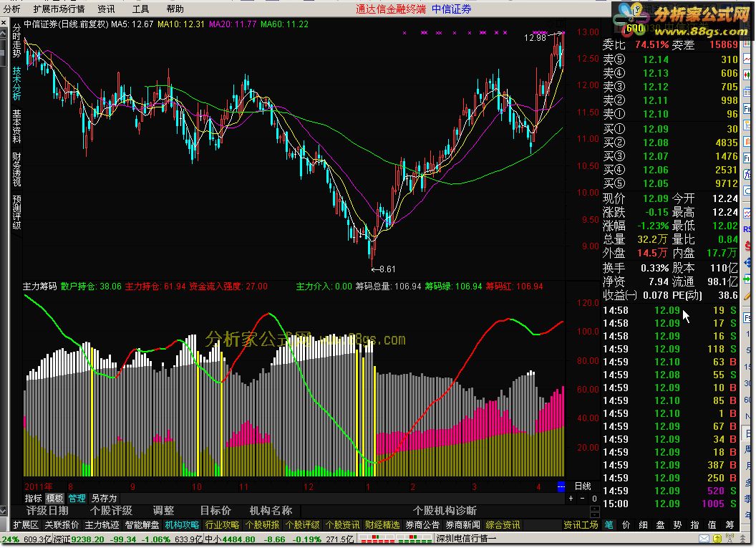Click the 日线 period label
Image resolution: width=756 pixels, height=548 pixels.
tap(583, 486)
